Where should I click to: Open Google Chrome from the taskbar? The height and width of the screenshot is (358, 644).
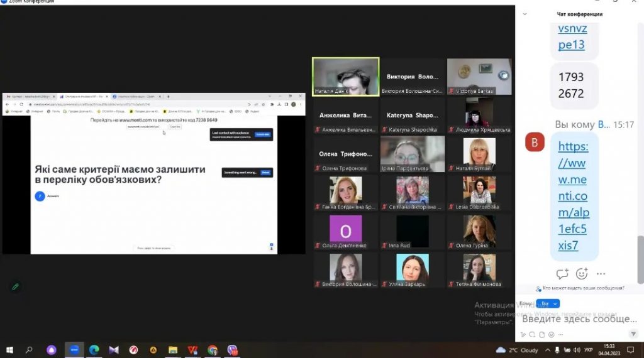coord(213,350)
